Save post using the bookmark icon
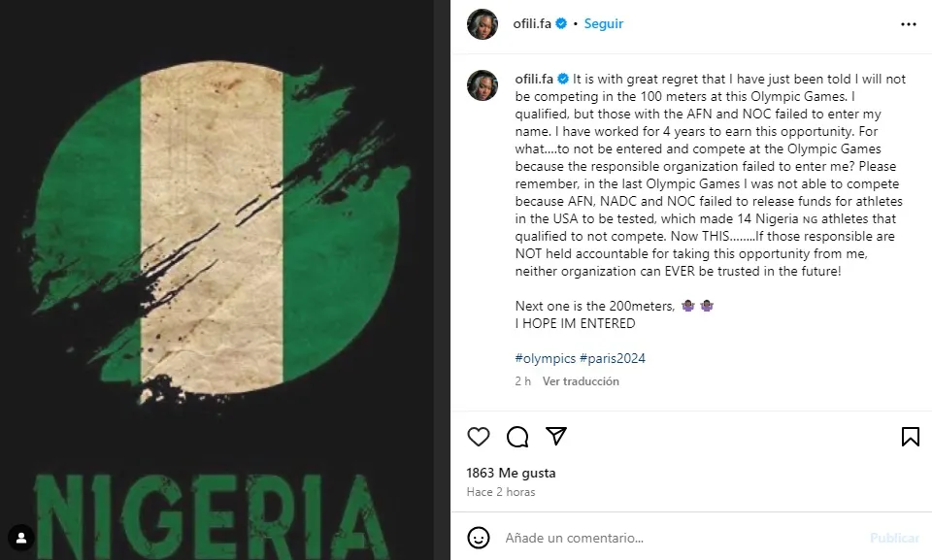Viewport: 932px width, 560px height. 910,437
